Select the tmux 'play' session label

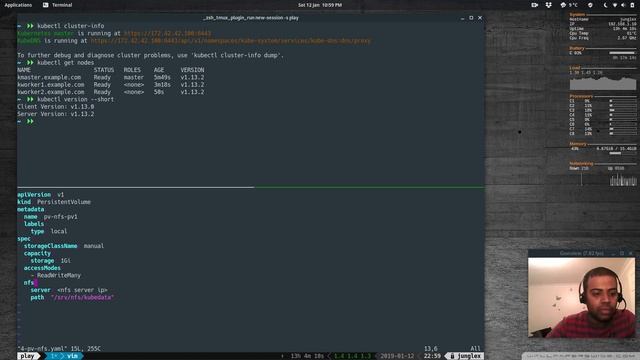[27, 356]
